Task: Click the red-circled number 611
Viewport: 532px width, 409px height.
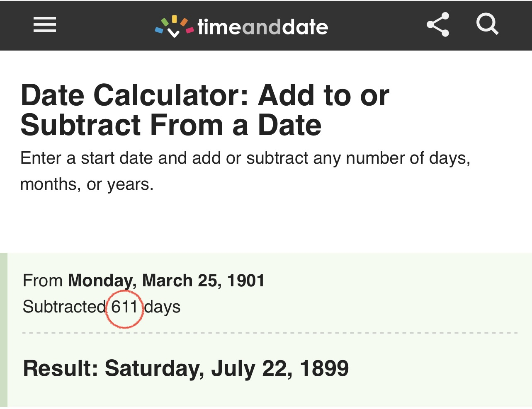Action: [x=124, y=307]
